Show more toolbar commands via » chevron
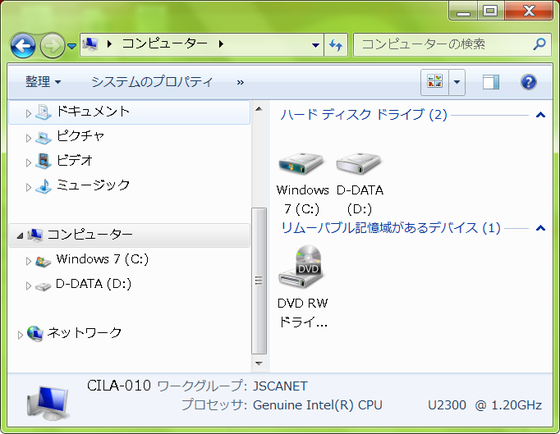The width and height of the screenshot is (560, 434). point(240,83)
